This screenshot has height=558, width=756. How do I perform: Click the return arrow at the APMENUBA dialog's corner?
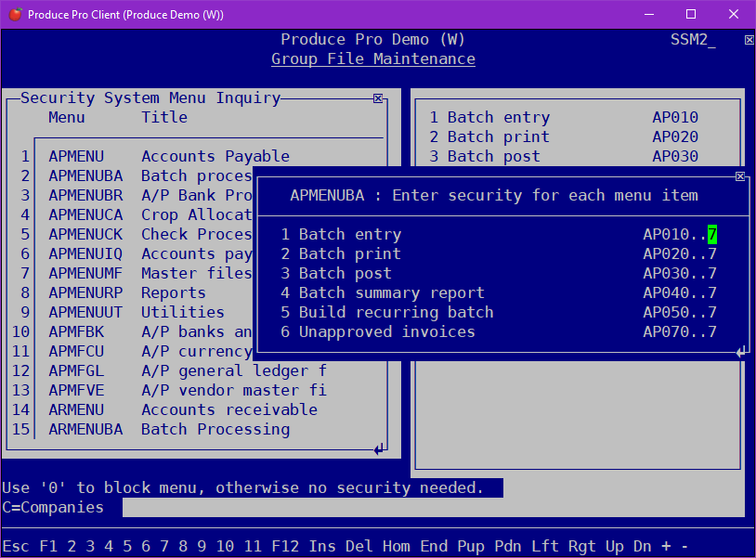click(x=741, y=352)
